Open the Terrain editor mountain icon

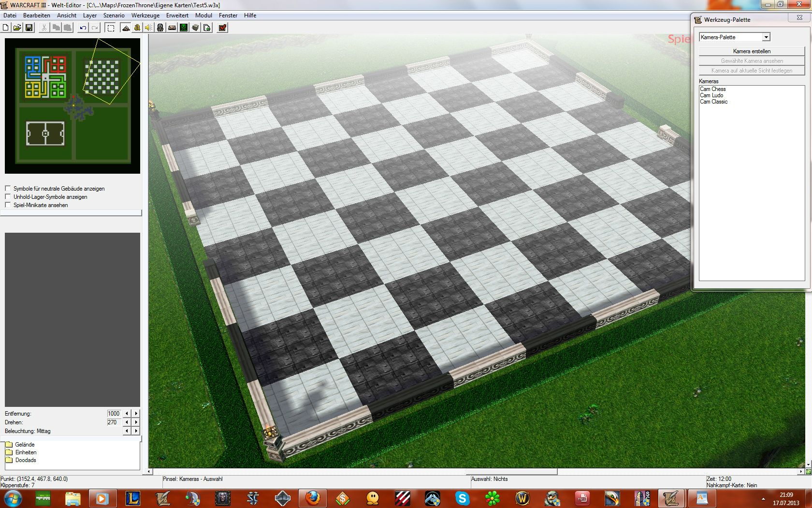tap(126, 28)
